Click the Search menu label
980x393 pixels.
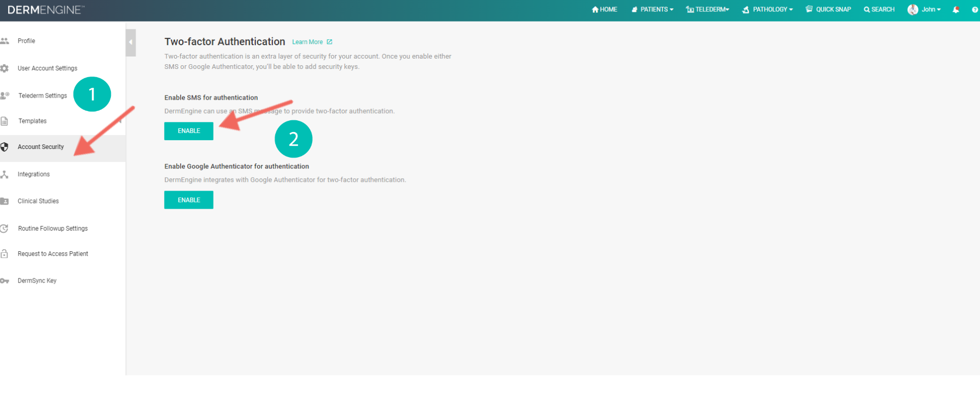click(883, 9)
